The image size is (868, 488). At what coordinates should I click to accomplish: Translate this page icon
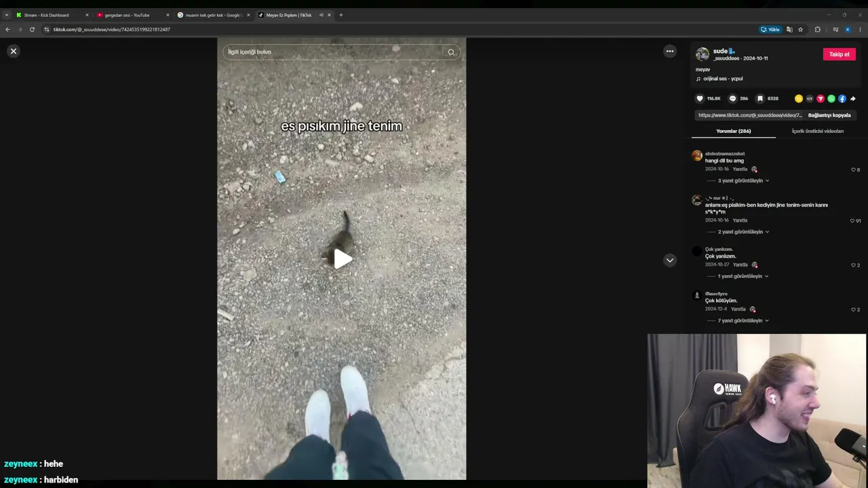[x=789, y=30]
